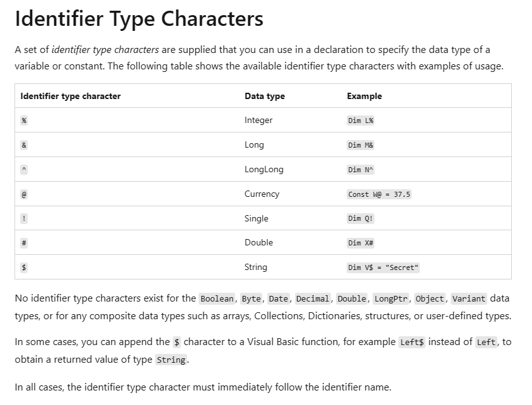Screen dimensions: 532x405
Task: Click the 'LongPtr' inline code word
Action: (x=391, y=299)
